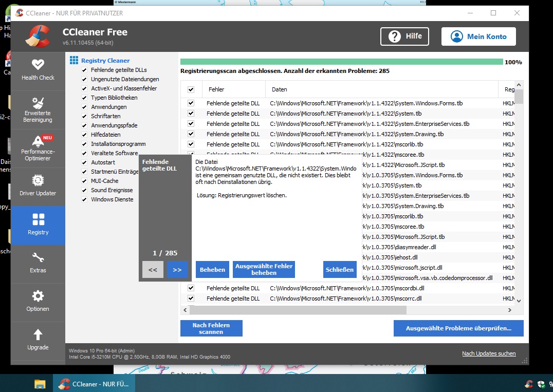
Task: Click Ausgewählte Fehler beheben button
Action: (264, 270)
